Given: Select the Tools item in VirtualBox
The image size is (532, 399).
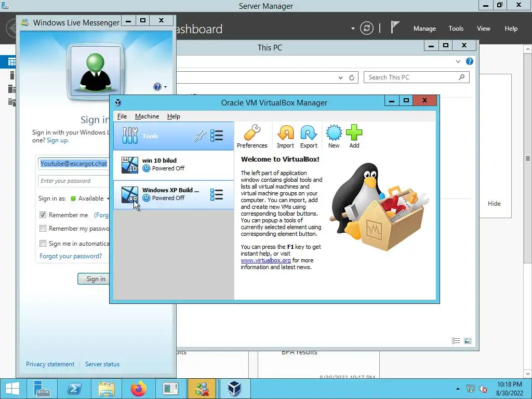Looking at the screenshot, I should 174,136.
